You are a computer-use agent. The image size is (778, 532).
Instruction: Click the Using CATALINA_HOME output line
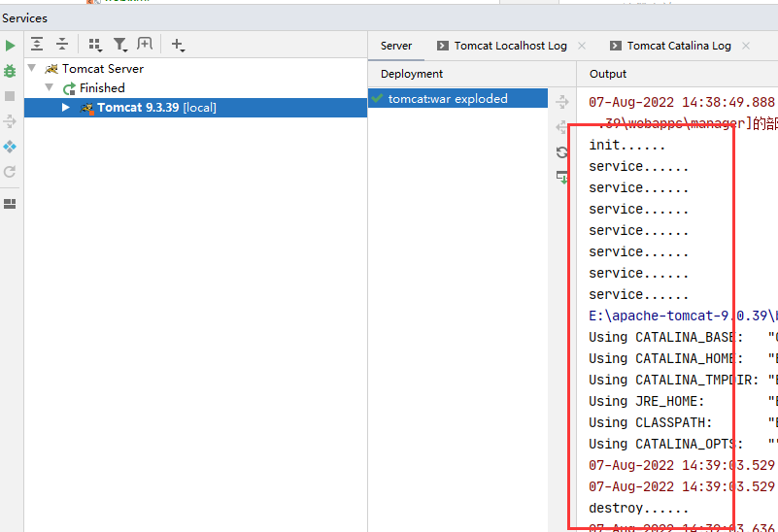[683, 358]
